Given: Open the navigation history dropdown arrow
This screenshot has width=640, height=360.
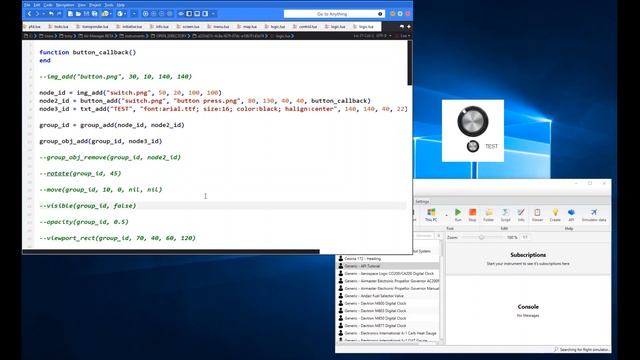Looking at the screenshot, I should (x=43, y=14).
